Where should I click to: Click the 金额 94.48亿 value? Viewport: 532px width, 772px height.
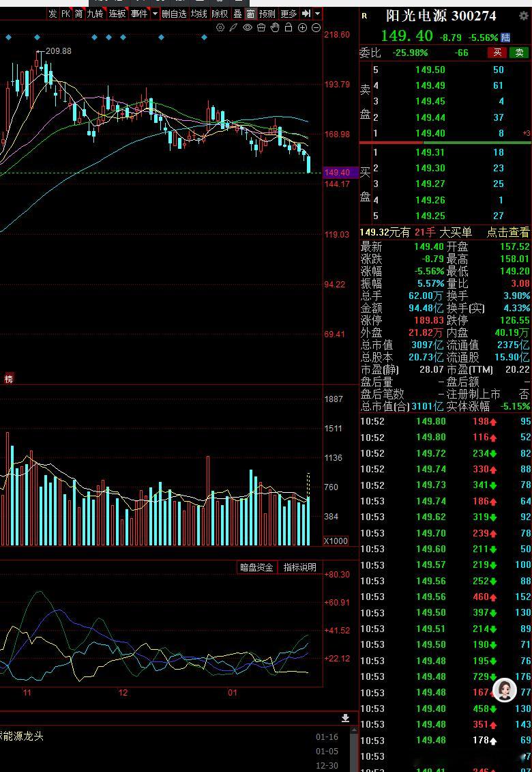click(x=426, y=309)
